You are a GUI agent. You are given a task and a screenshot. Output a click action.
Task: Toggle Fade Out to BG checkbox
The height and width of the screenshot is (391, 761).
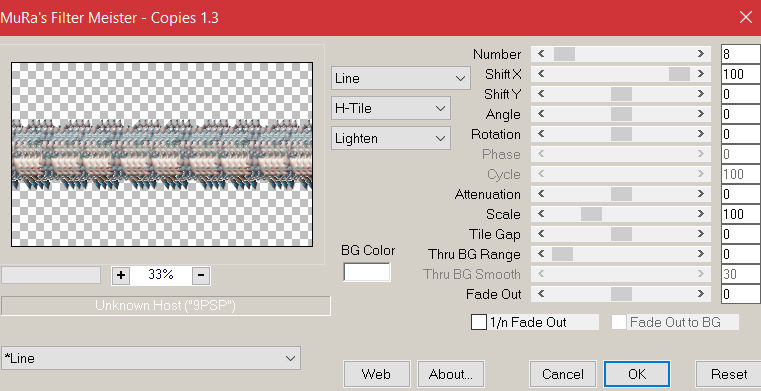click(x=619, y=322)
